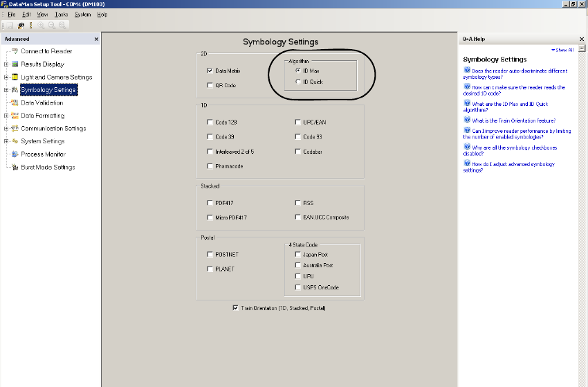Uncheck the Train Orientation checkbox

[235, 308]
